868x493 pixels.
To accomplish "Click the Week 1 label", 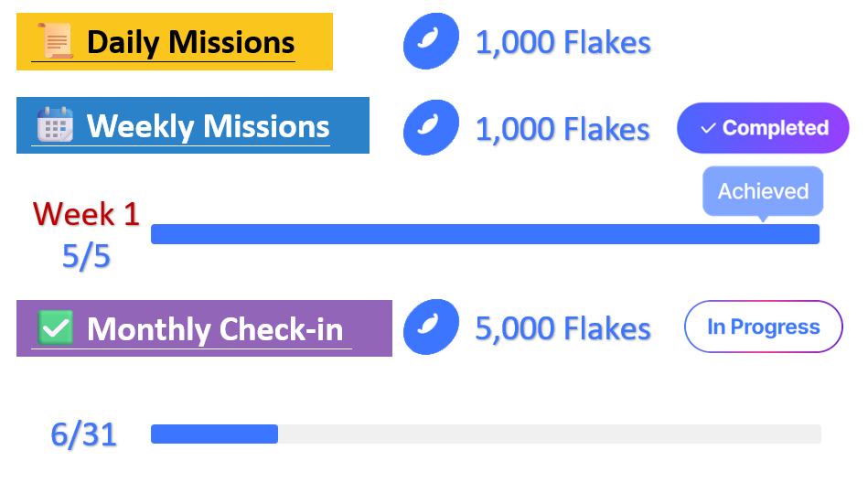I will pyautogui.click(x=86, y=214).
